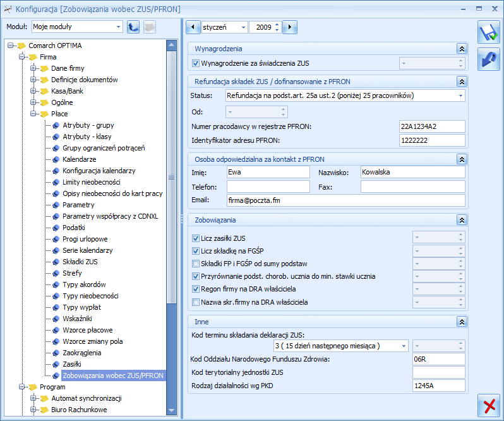Click the tree scrollbar up arrow
This screenshot has width=504, height=421.
pyautogui.click(x=171, y=45)
